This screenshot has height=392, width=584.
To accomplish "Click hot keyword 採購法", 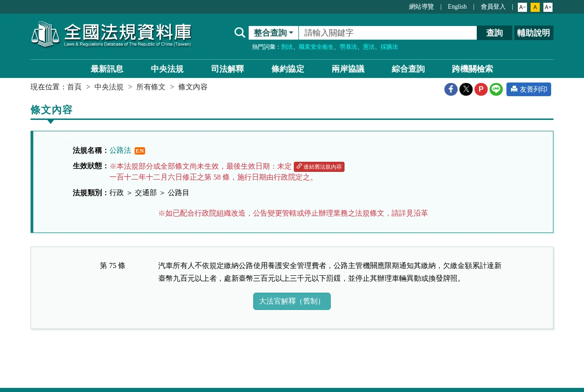I will [389, 47].
